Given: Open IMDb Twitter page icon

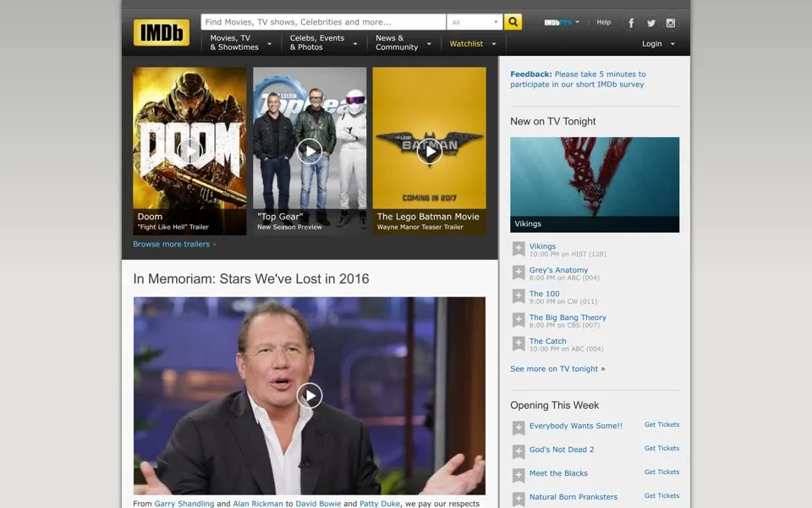Looking at the screenshot, I should [651, 23].
